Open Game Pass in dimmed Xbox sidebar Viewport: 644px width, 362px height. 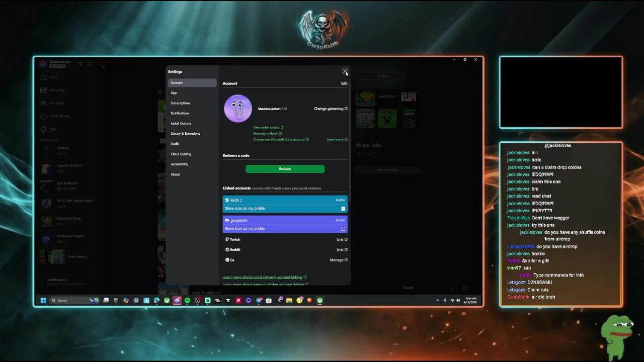point(53,90)
